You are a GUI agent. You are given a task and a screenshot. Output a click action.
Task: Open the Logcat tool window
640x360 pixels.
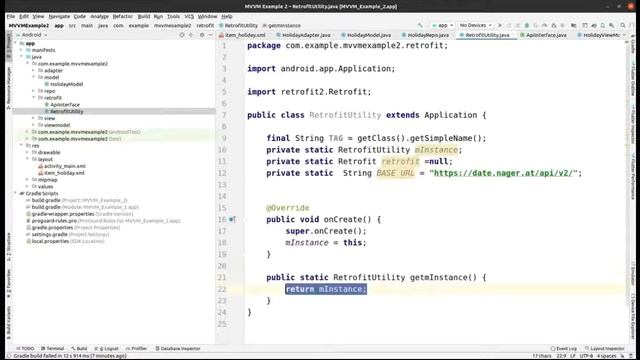coord(107,349)
